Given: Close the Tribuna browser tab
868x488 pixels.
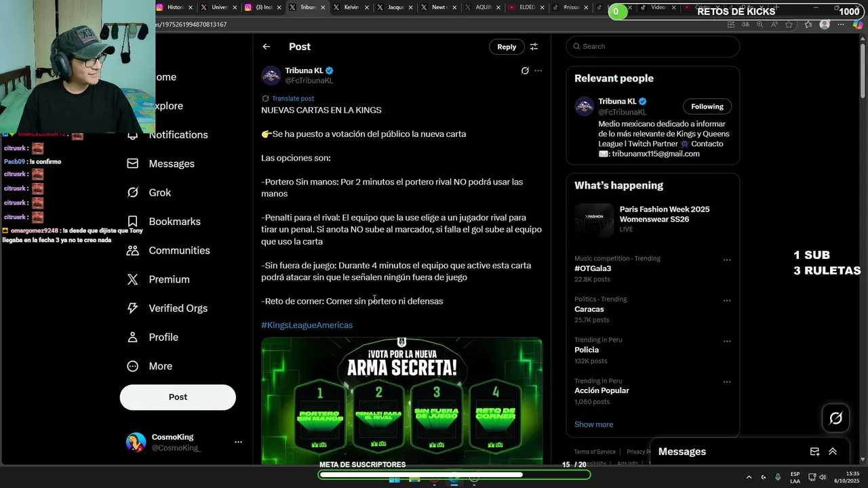Looking at the screenshot, I should [323, 7].
